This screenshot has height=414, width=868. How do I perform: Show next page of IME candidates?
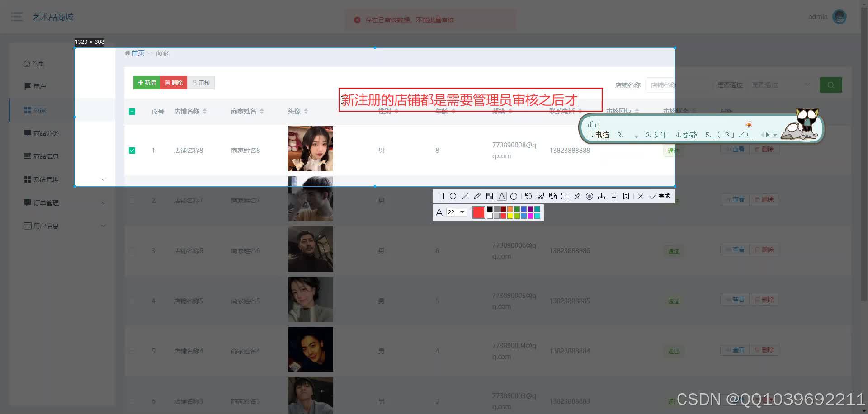pos(768,135)
